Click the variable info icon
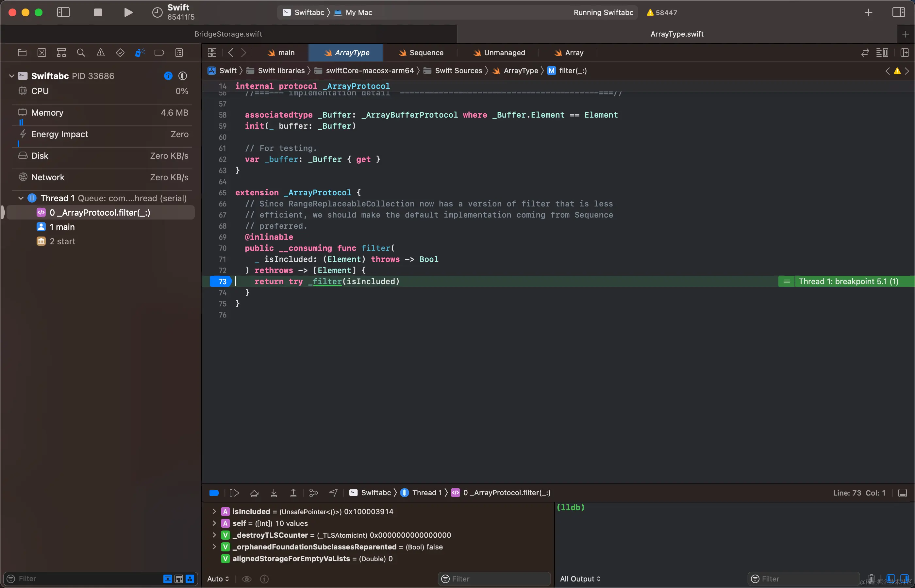Image resolution: width=915 pixels, height=588 pixels. coord(264,579)
